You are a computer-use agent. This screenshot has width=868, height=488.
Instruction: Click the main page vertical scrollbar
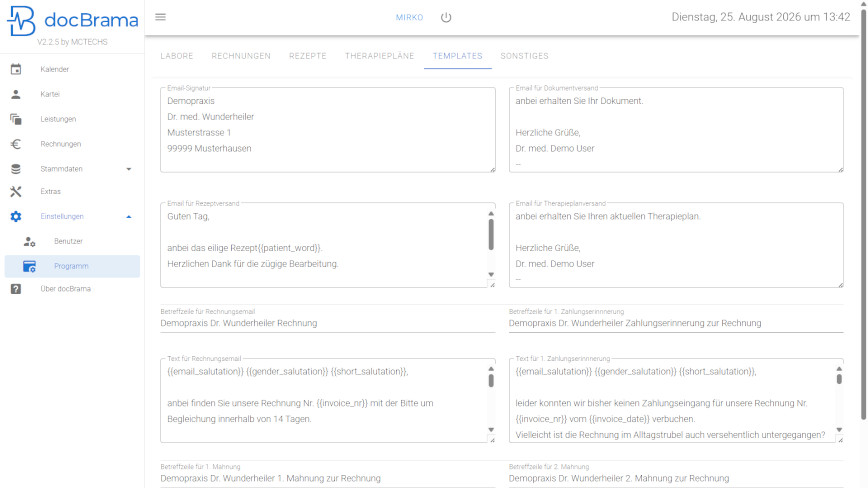(864, 214)
